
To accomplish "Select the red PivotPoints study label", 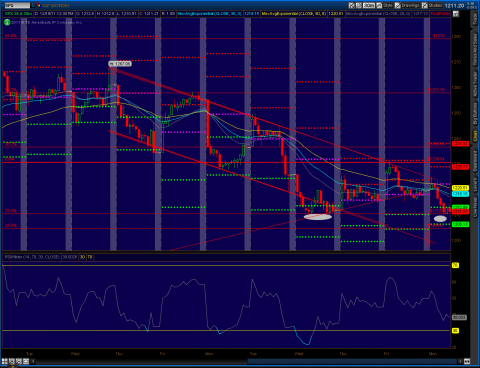I will coord(440,14).
